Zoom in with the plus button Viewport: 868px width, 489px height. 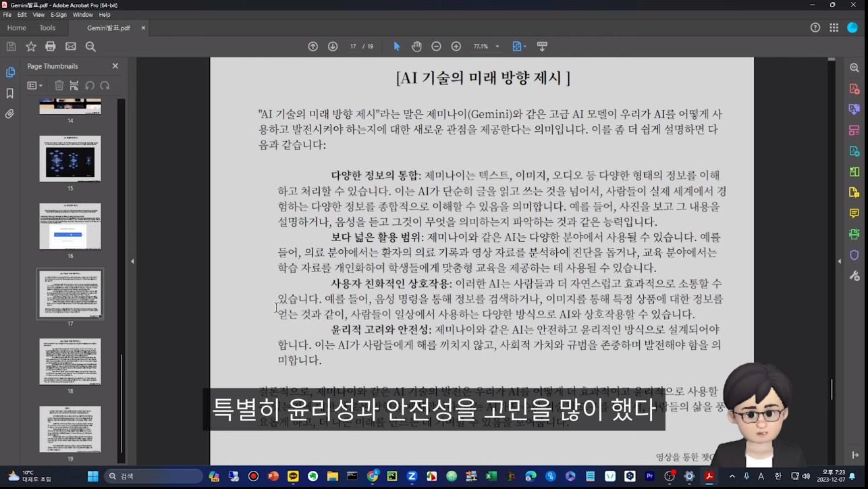tap(456, 47)
